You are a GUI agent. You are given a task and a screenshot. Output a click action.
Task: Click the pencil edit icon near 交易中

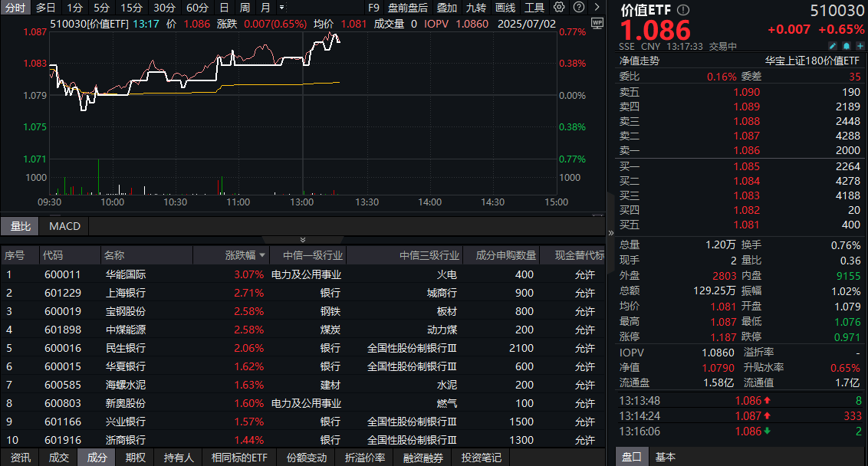click(x=833, y=46)
